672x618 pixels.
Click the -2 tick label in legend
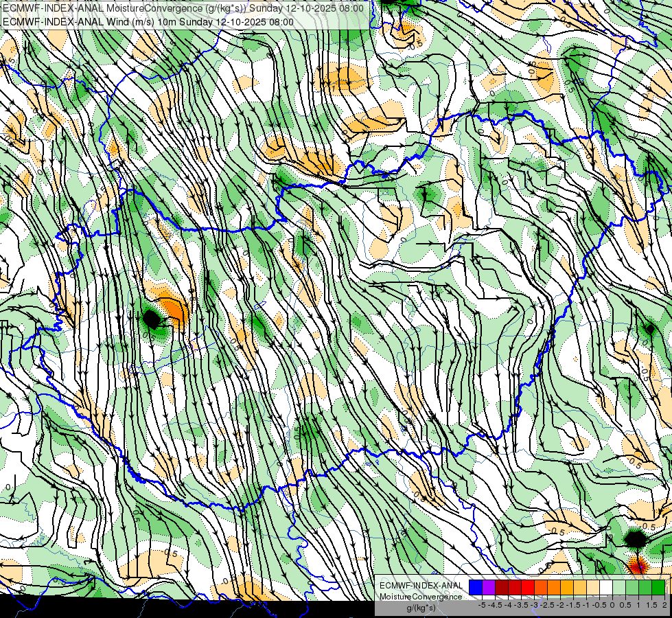coord(560,605)
